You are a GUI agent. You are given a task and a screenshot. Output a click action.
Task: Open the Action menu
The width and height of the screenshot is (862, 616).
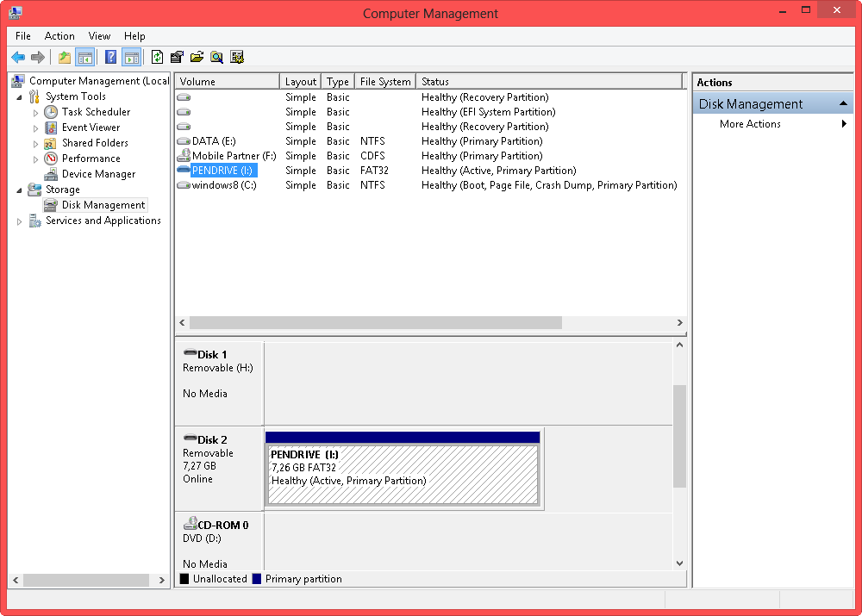59,36
